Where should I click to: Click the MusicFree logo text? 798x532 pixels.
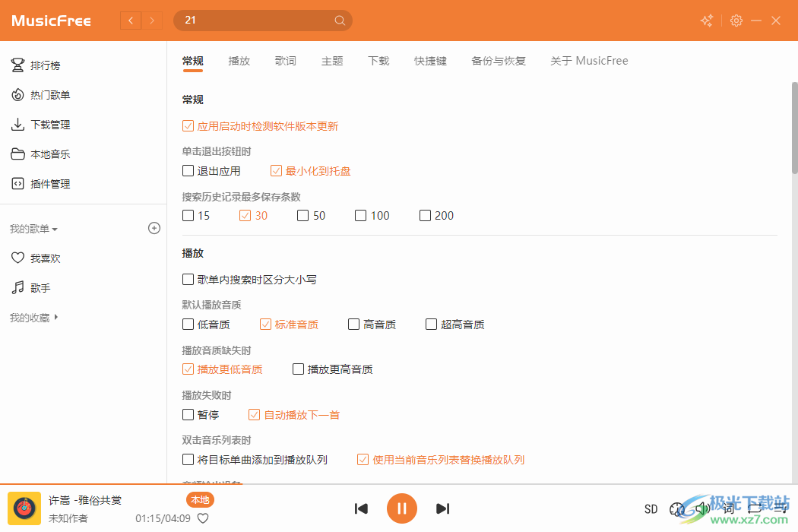51,21
